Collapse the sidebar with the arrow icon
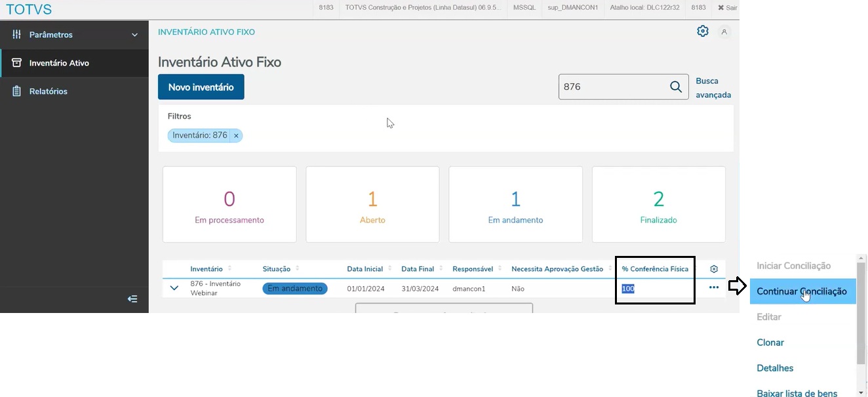 (x=132, y=299)
